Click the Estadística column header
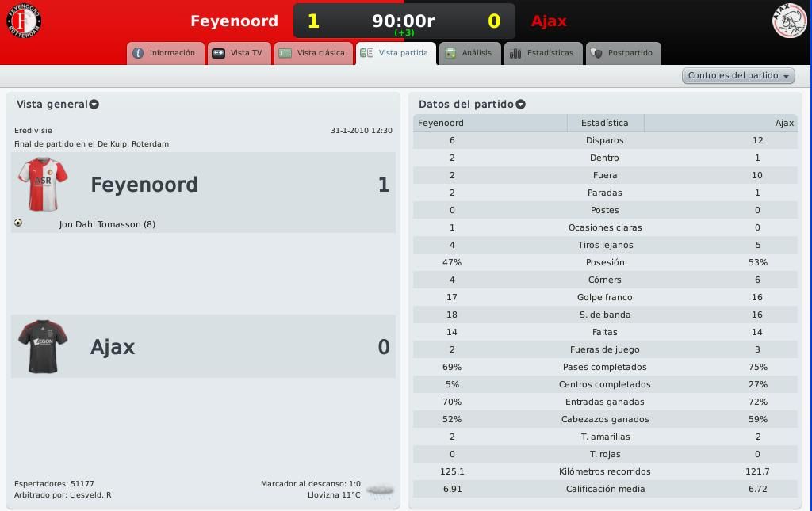Image resolution: width=812 pixels, height=511 pixels. coord(605,123)
